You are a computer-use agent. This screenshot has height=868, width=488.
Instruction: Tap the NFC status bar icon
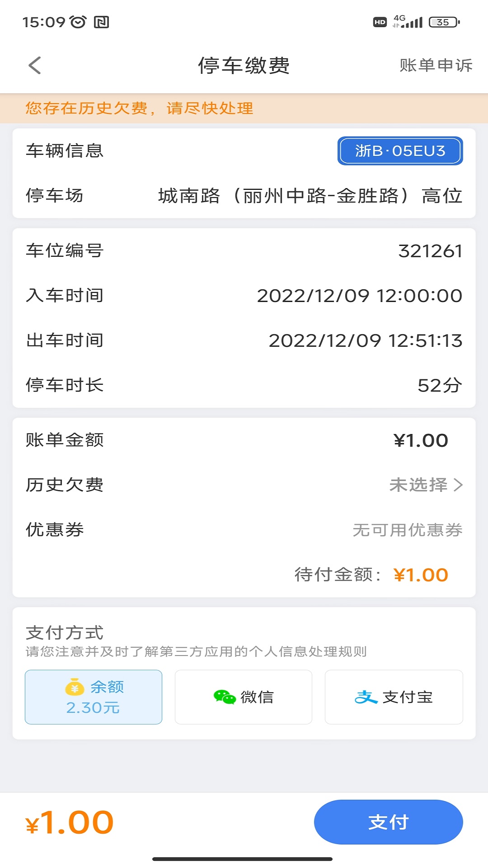[x=101, y=22]
